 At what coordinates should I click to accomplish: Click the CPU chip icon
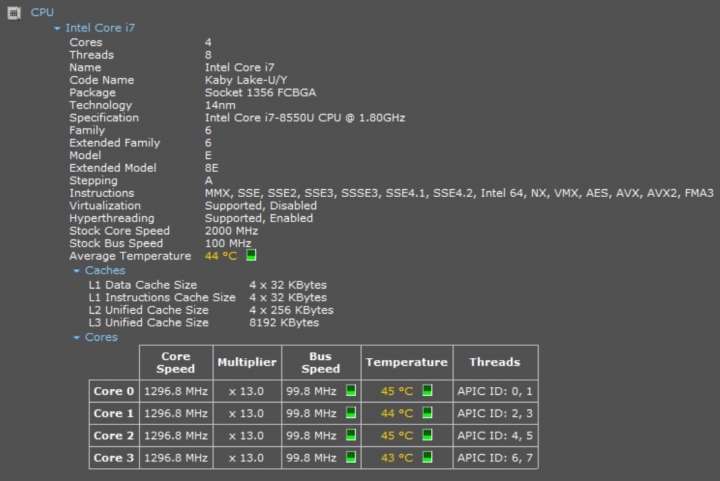click(x=14, y=13)
